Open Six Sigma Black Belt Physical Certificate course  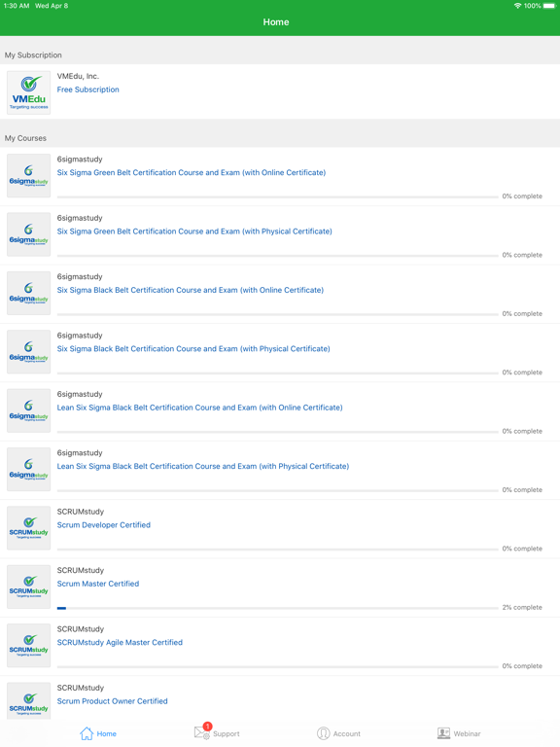click(193, 349)
